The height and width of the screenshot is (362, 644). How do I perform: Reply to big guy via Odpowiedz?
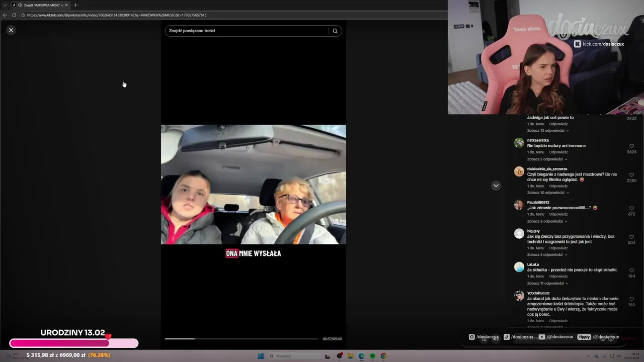pos(558,248)
